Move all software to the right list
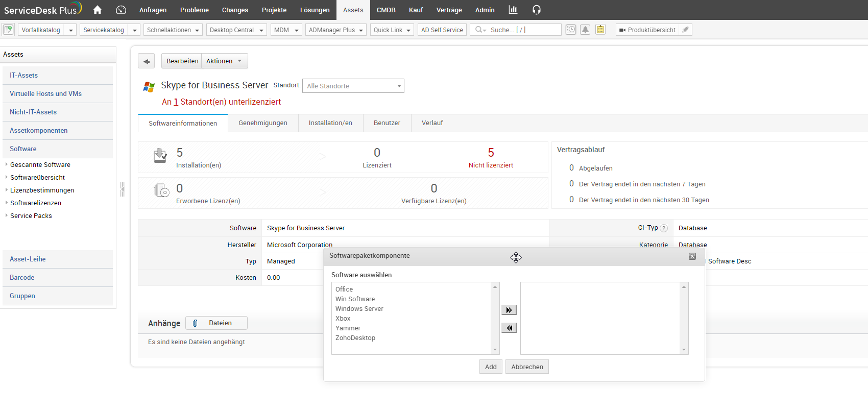 tap(509, 310)
